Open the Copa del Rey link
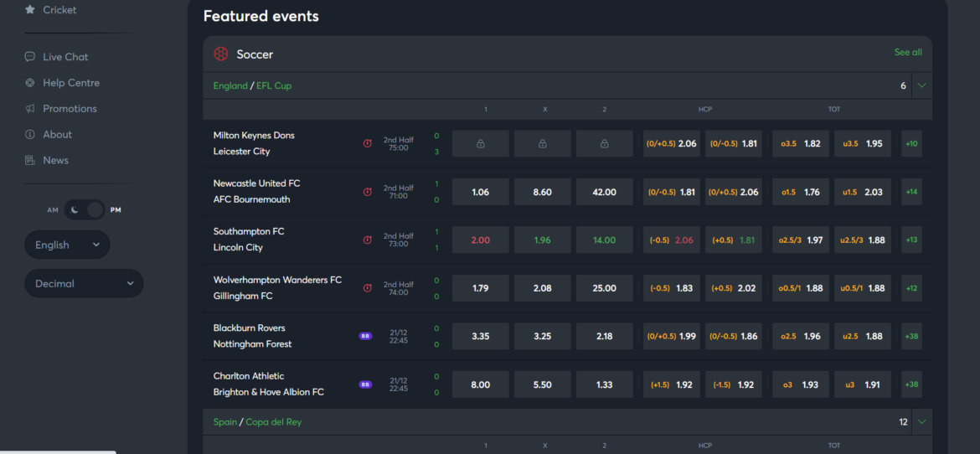Image resolution: width=980 pixels, height=454 pixels. (x=274, y=422)
